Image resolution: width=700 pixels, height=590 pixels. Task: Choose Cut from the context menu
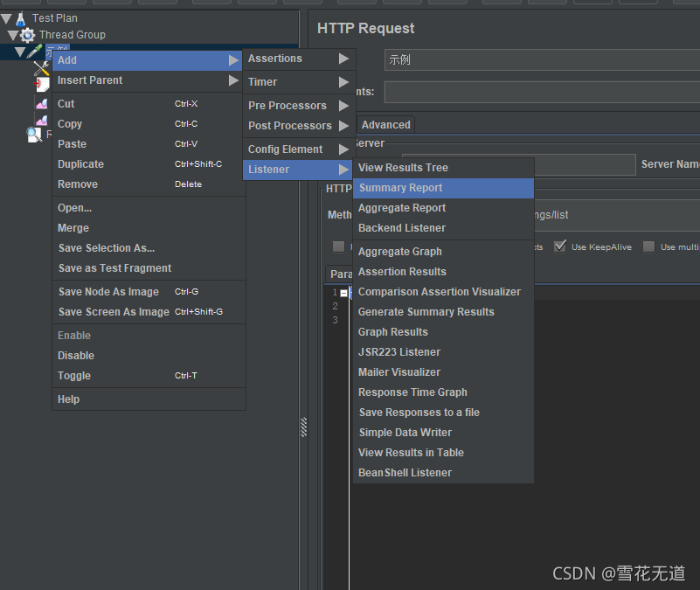[149, 104]
